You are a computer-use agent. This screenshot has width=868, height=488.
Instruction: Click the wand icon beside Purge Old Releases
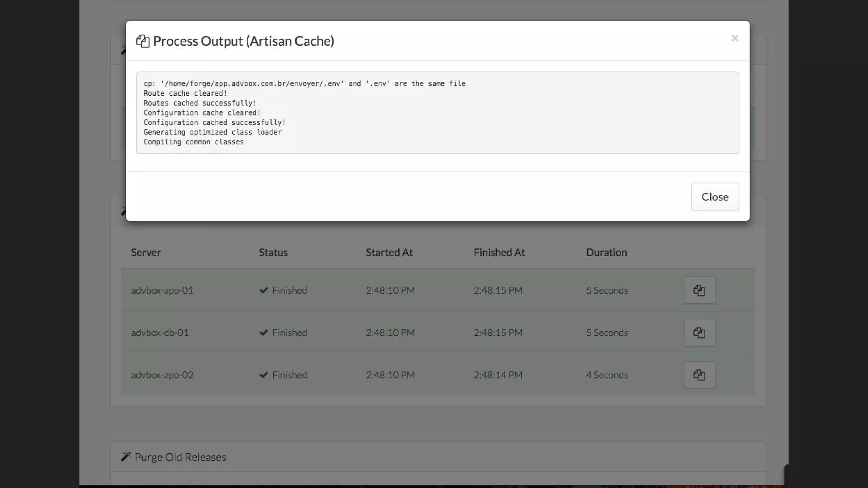coord(125,457)
